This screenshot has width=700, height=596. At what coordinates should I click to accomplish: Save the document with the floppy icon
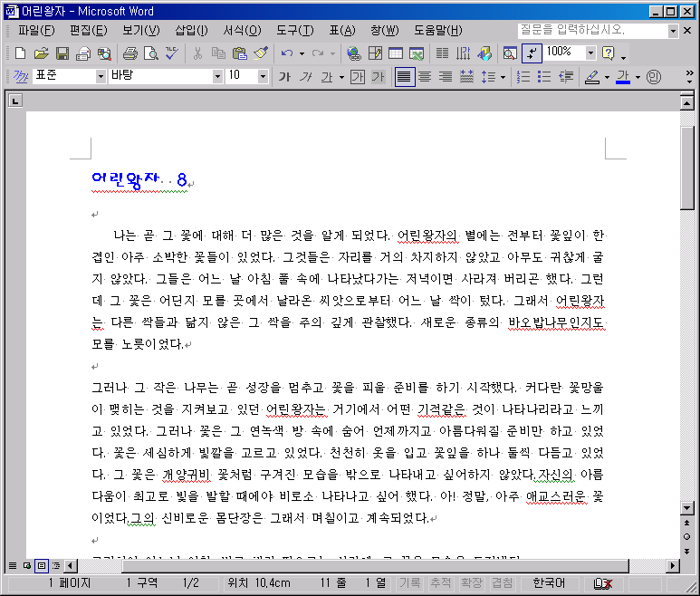pos(62,53)
